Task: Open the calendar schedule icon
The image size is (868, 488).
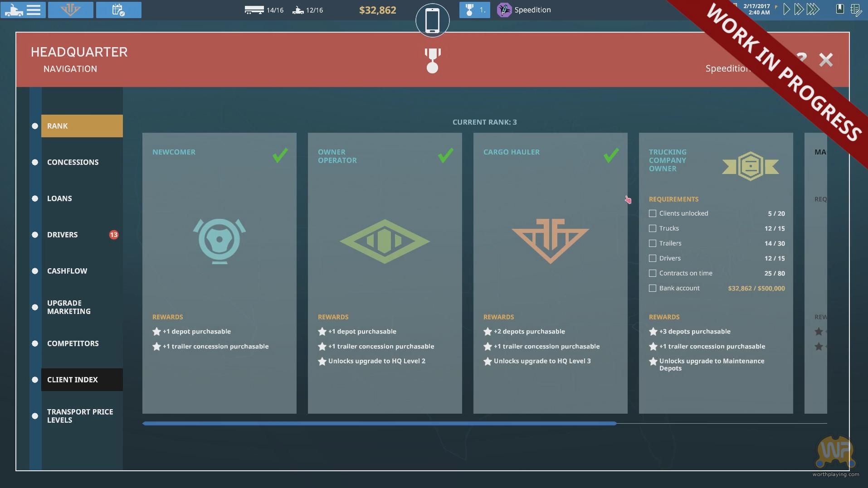Action: (x=118, y=10)
